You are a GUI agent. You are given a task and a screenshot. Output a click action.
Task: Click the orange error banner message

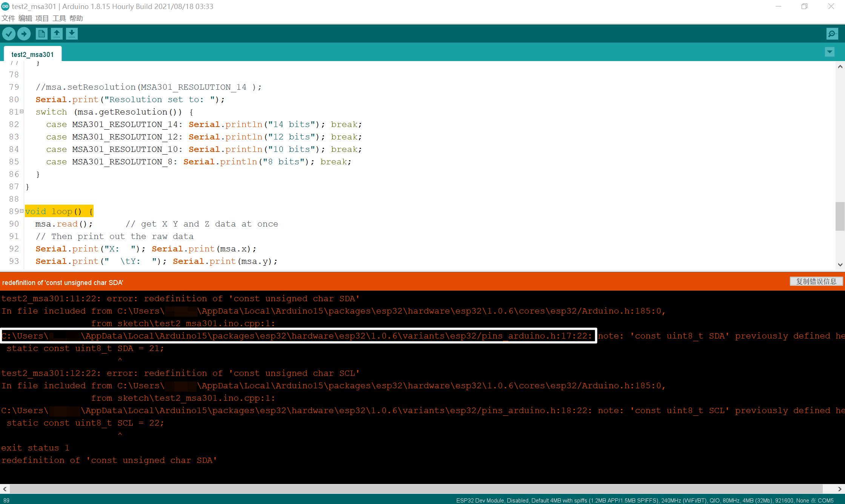tap(63, 282)
